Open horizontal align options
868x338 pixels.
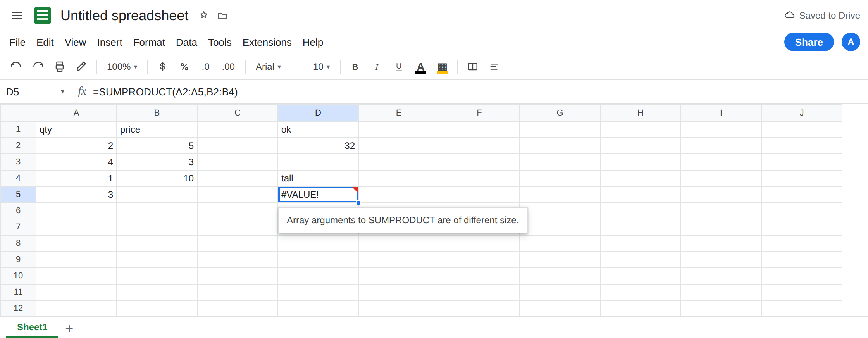[494, 67]
